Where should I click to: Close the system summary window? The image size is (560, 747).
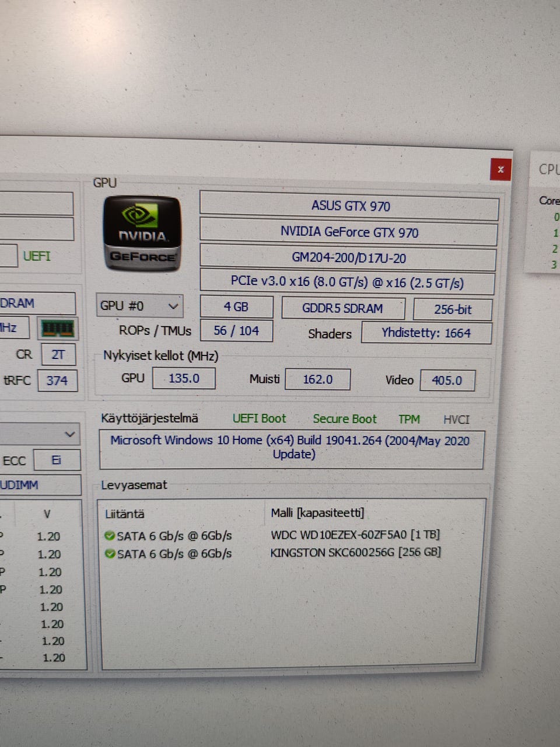click(501, 169)
